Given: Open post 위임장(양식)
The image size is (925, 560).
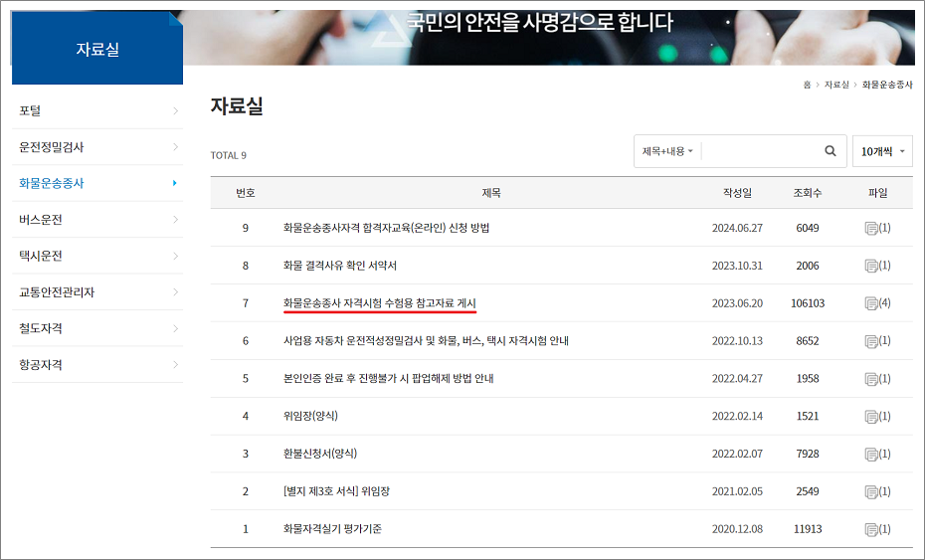Looking at the screenshot, I should [x=310, y=416].
